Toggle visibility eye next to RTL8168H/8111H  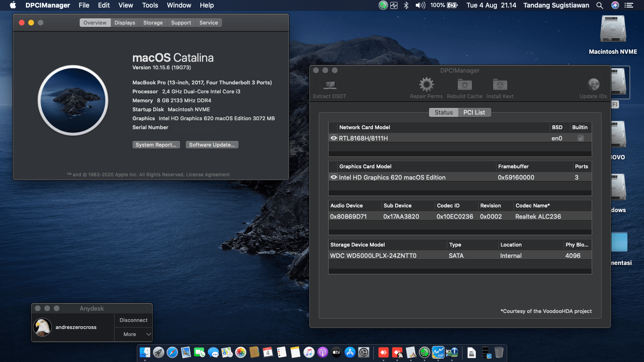pyautogui.click(x=333, y=138)
